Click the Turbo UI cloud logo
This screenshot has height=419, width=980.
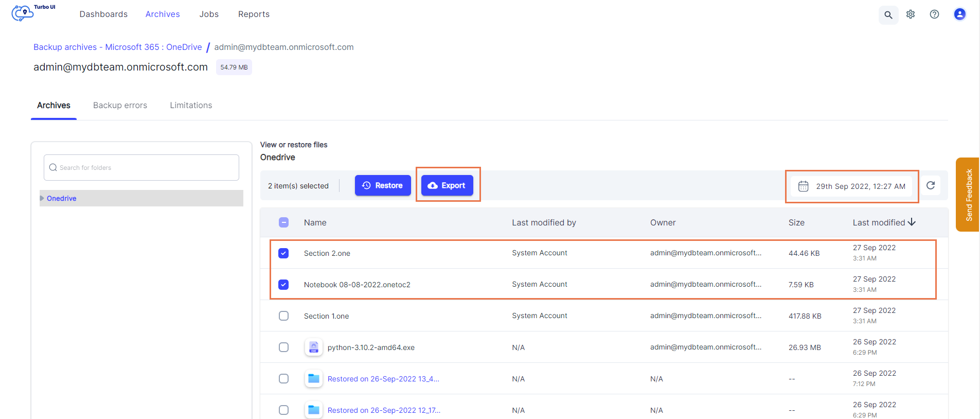[23, 13]
